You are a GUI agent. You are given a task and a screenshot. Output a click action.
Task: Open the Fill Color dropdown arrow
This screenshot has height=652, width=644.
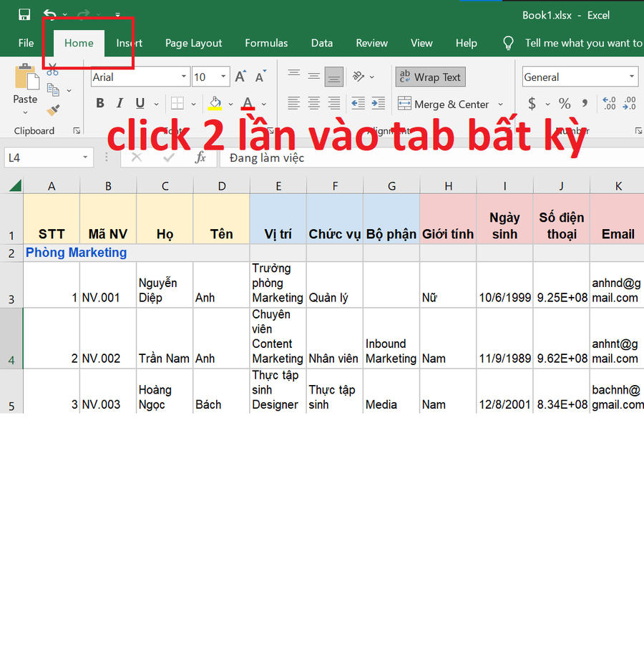point(230,104)
